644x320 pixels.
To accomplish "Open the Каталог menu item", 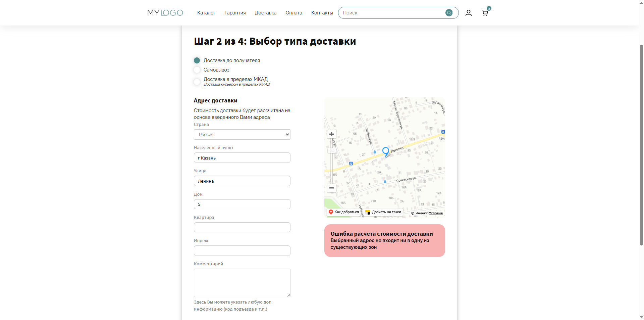I will (x=206, y=13).
